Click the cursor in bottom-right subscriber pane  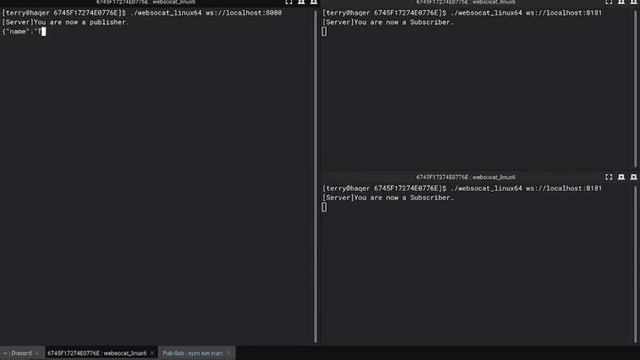(x=324, y=207)
